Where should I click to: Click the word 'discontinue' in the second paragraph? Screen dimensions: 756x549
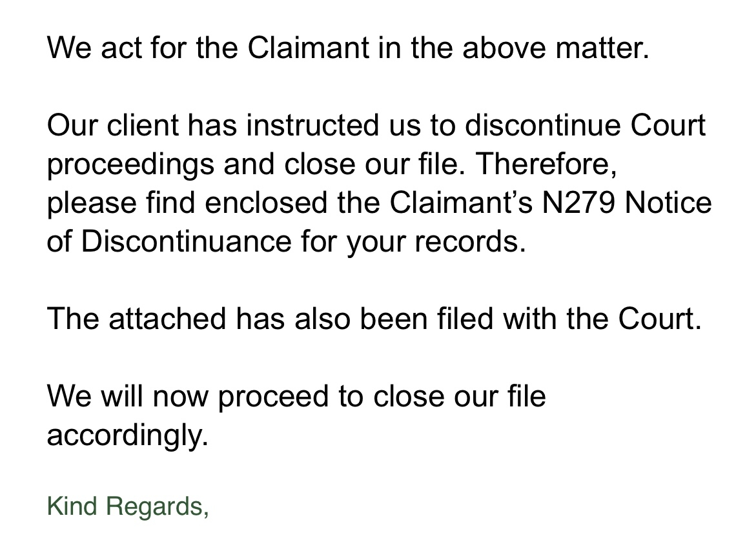[542, 125]
